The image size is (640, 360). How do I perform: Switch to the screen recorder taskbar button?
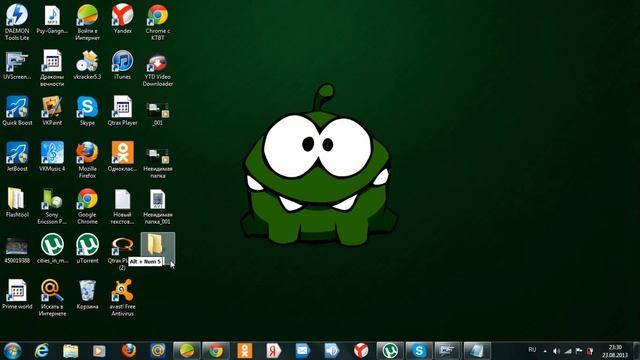click(x=448, y=351)
